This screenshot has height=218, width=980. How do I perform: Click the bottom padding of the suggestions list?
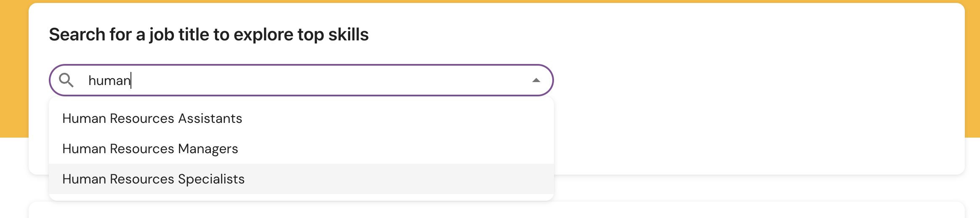tap(301, 197)
